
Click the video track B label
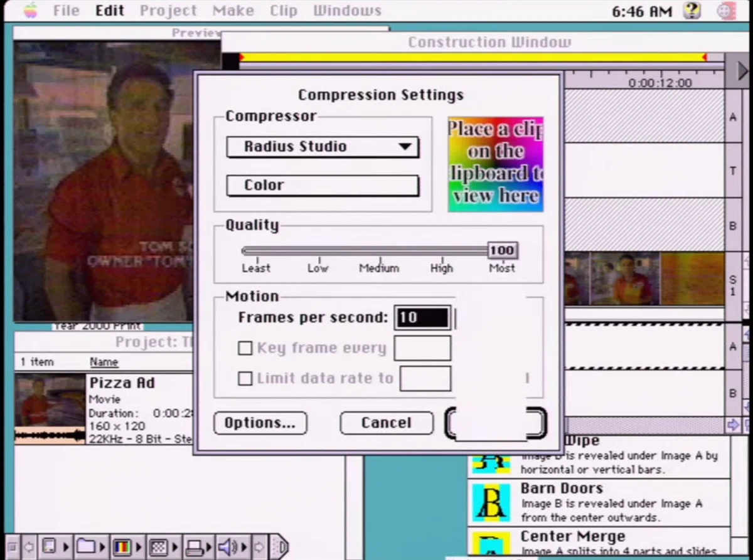(733, 225)
